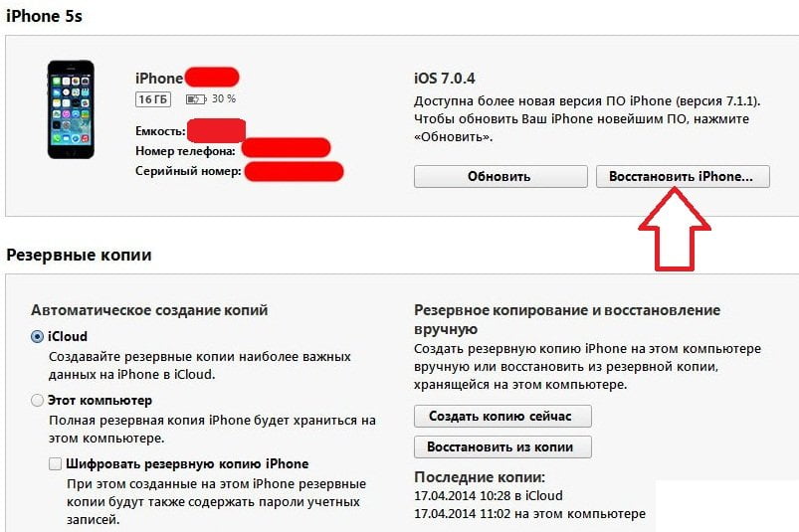The width and height of the screenshot is (799, 532).
Task: Click the 17.04.2014 10:28 iCloud backup entry
Action: point(489,495)
